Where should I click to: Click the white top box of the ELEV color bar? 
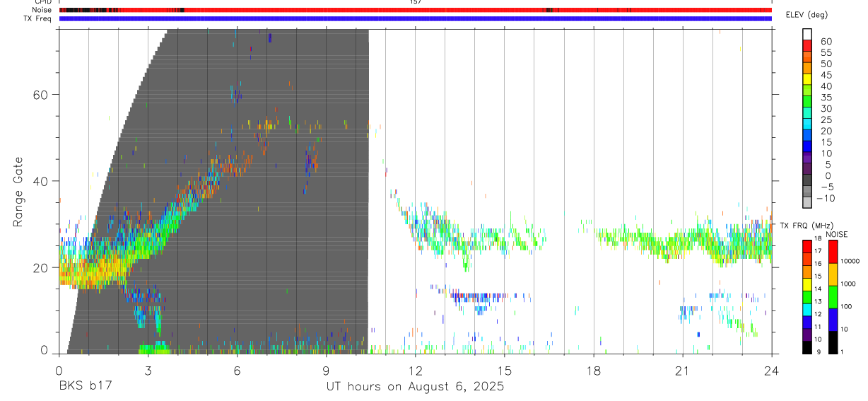click(807, 34)
